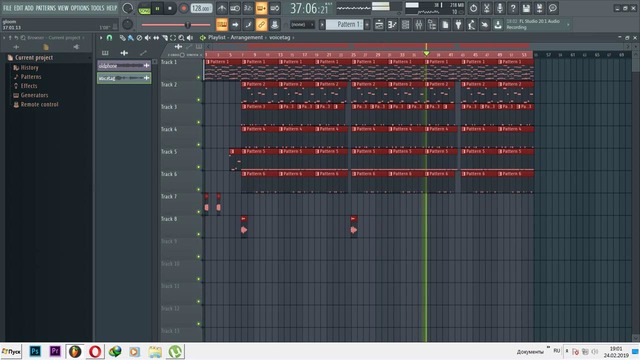
Task: Adjust the main pitch slider
Action: coord(176,25)
